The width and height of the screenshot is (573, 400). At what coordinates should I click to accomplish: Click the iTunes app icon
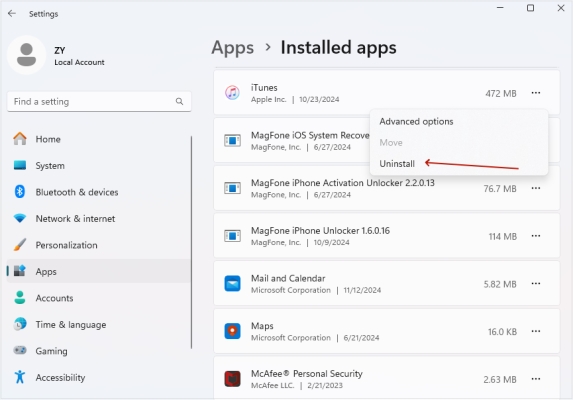tap(232, 92)
